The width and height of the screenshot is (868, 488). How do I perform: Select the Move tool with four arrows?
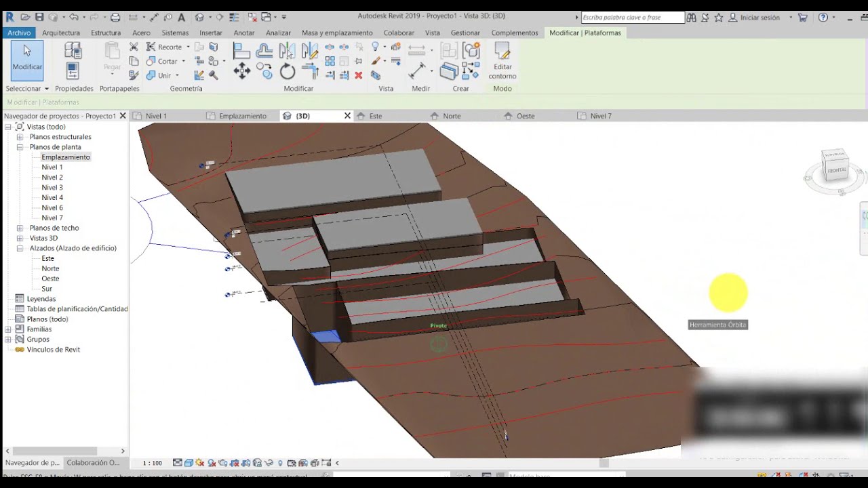(x=242, y=71)
